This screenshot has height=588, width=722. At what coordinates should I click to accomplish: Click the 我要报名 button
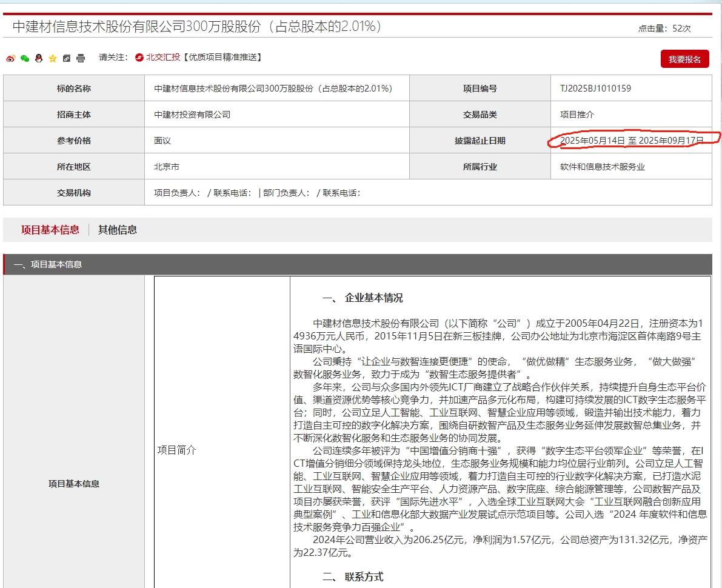[684, 59]
